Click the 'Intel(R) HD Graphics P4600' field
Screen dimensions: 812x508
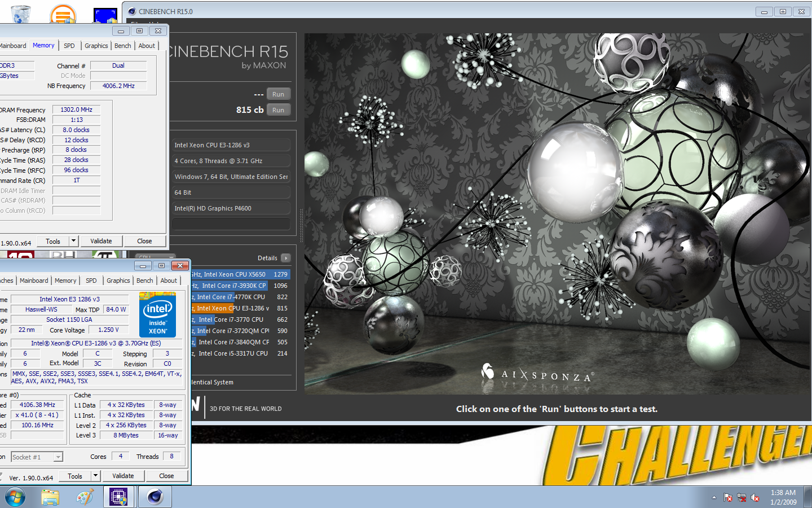click(231, 208)
